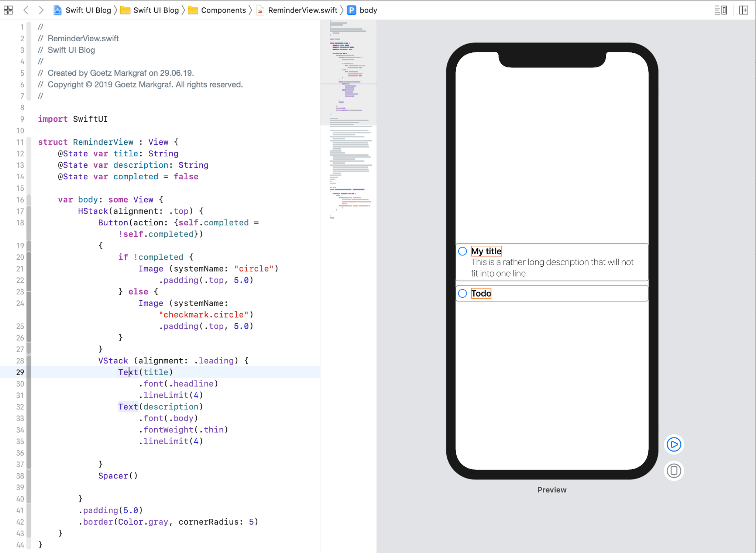756x553 pixels.
Task: Click line 32 Text(description) in editor
Action: (x=160, y=407)
